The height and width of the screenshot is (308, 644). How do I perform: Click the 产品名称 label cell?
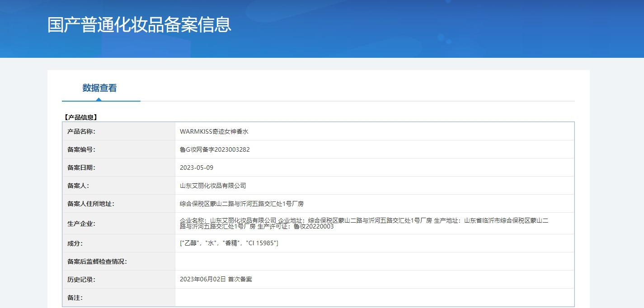[x=119, y=131]
